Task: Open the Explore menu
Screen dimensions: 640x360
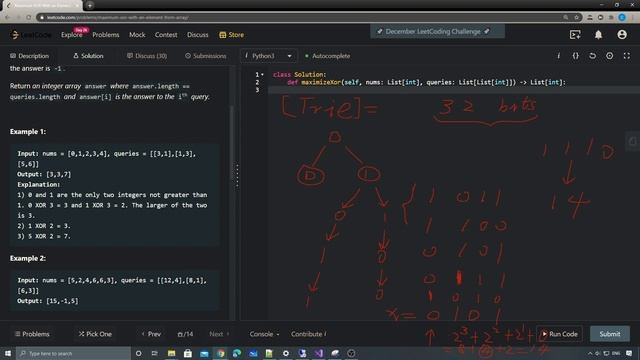Action: coord(72,35)
